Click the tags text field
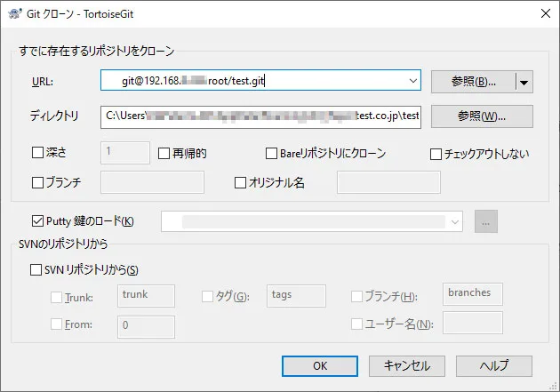560x392 pixels. [296, 296]
